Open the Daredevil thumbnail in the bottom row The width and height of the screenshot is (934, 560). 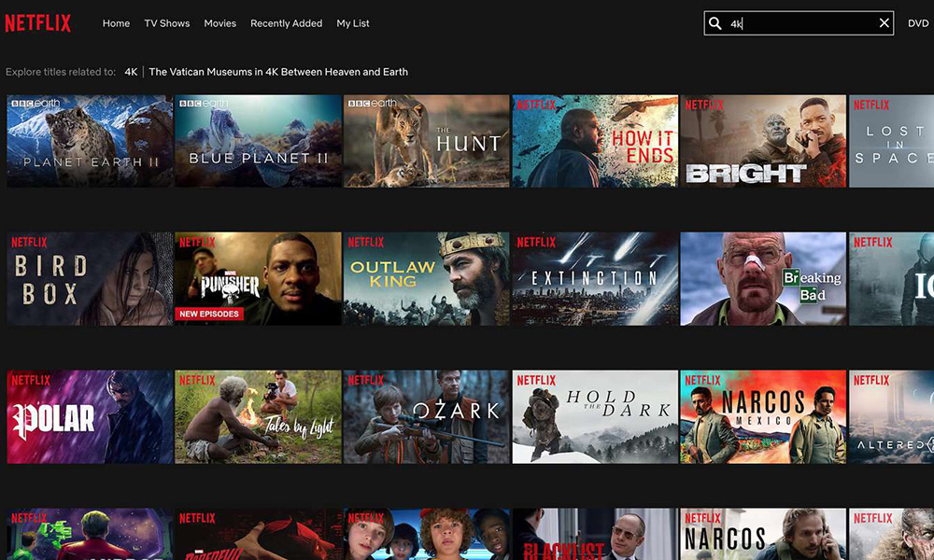pos(258,535)
